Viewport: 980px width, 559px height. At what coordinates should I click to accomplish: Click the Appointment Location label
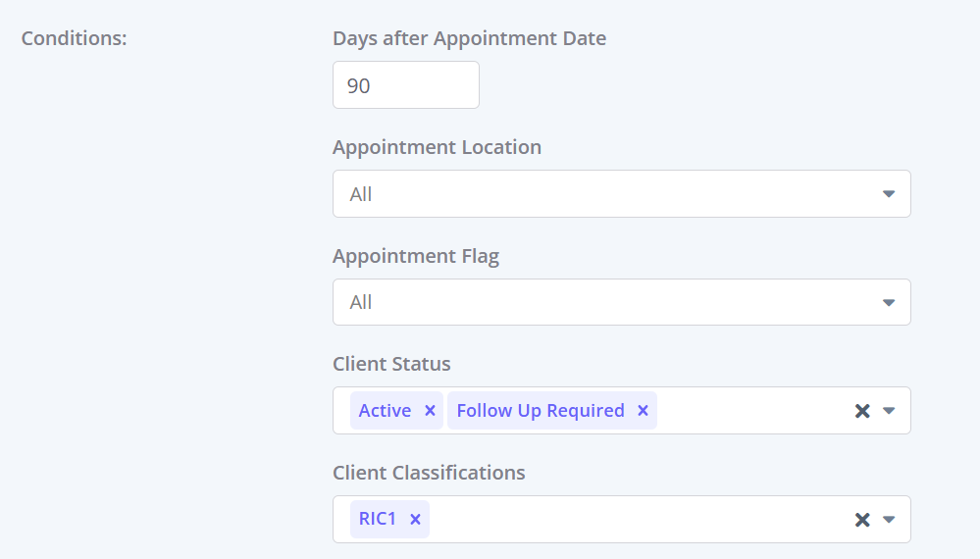437,147
